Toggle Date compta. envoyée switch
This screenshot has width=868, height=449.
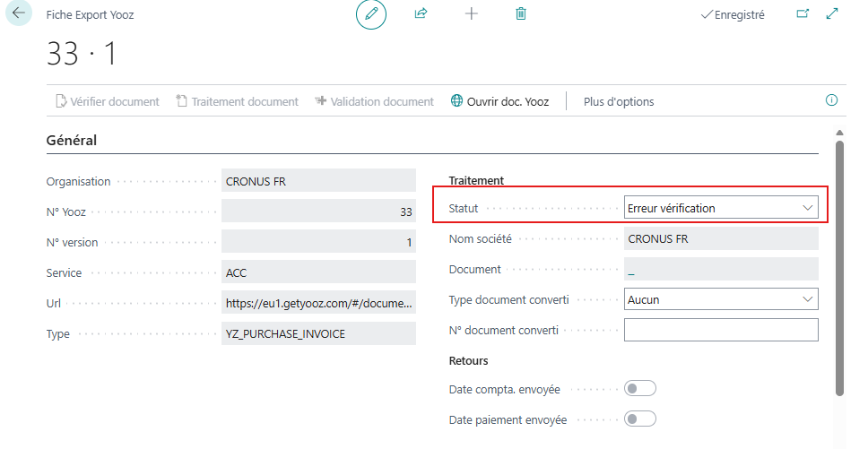click(640, 388)
